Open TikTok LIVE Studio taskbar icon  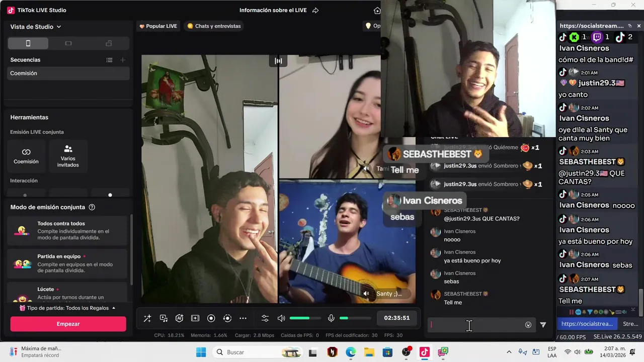(x=425, y=352)
